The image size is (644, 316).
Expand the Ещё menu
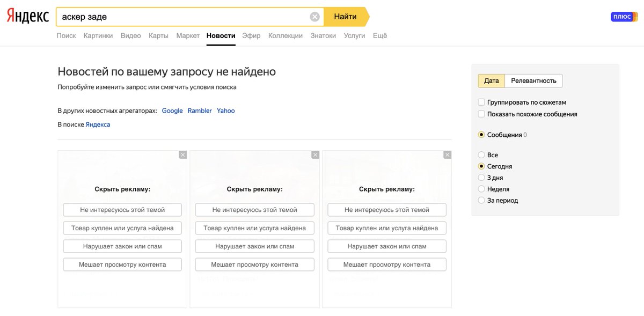pos(380,35)
